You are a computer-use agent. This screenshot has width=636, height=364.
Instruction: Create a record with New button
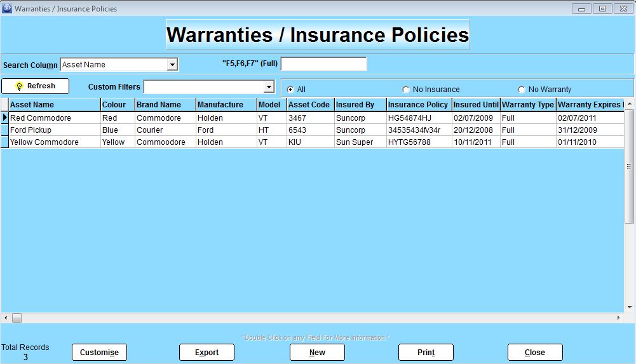tap(317, 353)
